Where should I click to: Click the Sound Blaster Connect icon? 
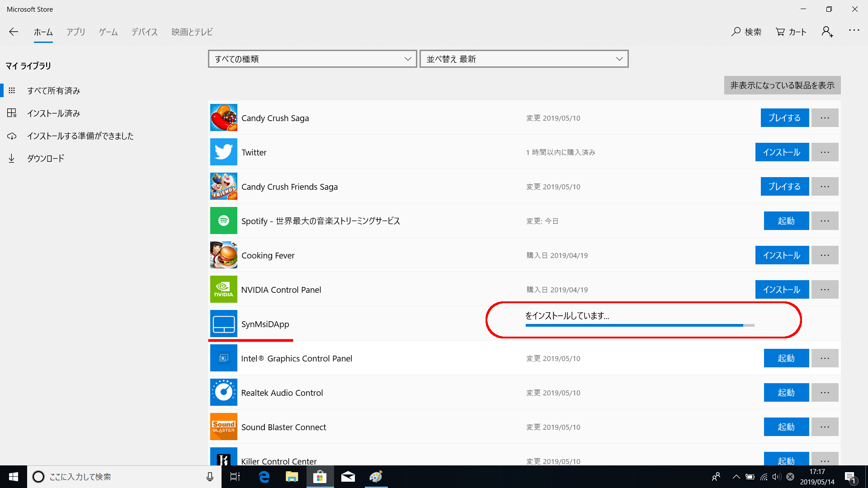(x=223, y=427)
